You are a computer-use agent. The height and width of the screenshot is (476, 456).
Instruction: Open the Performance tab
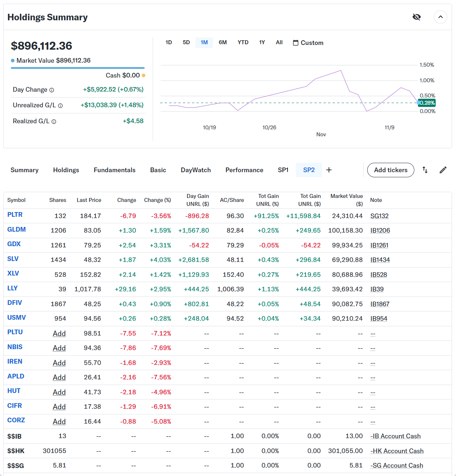click(244, 170)
